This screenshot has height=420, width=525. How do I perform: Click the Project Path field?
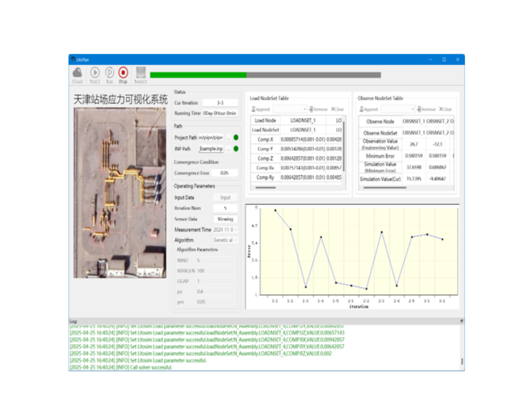211,138
